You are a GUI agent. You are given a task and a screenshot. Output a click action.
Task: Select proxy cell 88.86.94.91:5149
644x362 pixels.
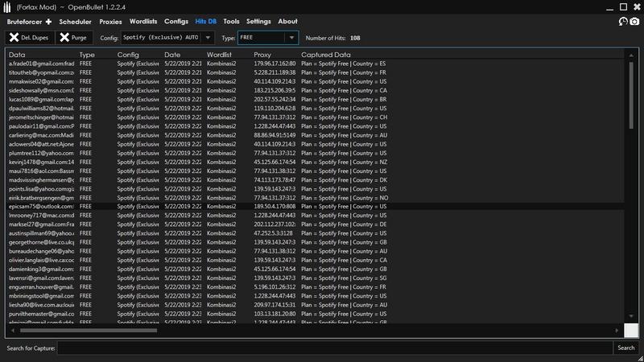[275, 135]
